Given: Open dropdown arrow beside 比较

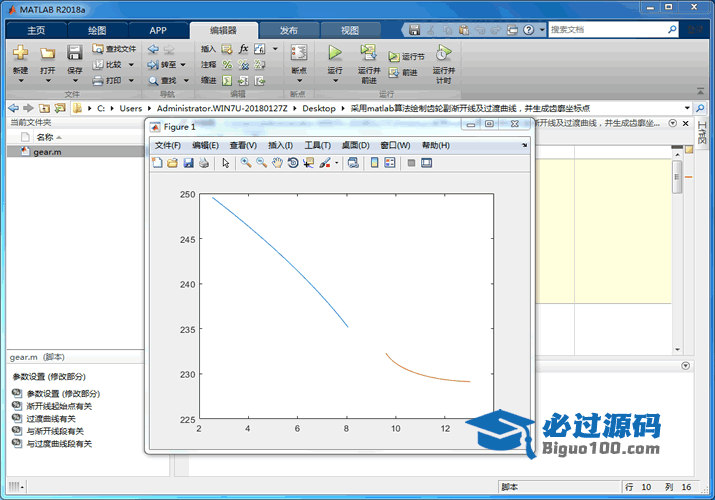Looking at the screenshot, I should click(131, 65).
